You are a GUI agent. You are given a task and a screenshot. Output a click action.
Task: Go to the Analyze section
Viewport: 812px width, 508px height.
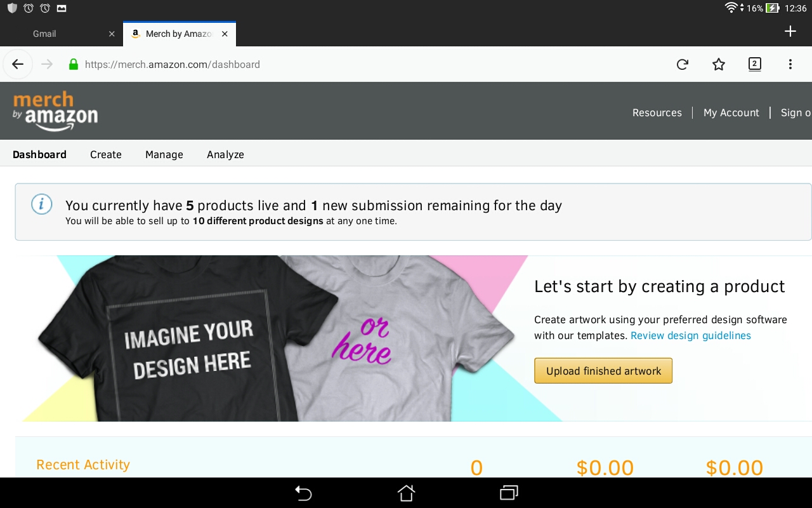point(225,154)
